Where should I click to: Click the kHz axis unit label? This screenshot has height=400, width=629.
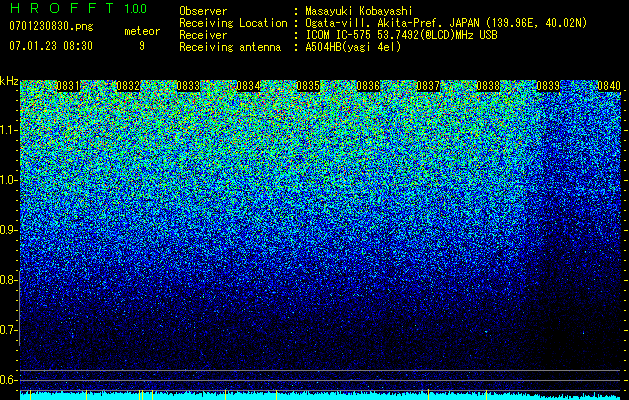[x=9, y=81]
